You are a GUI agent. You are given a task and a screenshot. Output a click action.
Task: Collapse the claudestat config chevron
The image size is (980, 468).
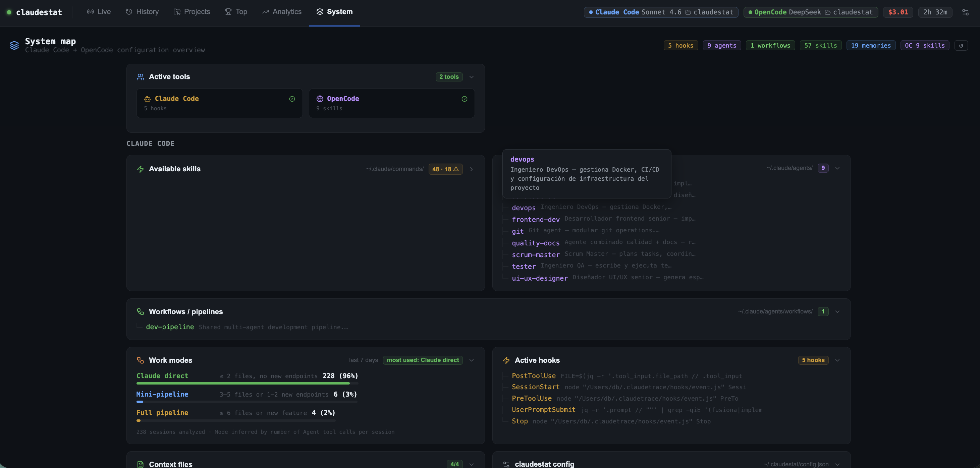[x=837, y=464]
